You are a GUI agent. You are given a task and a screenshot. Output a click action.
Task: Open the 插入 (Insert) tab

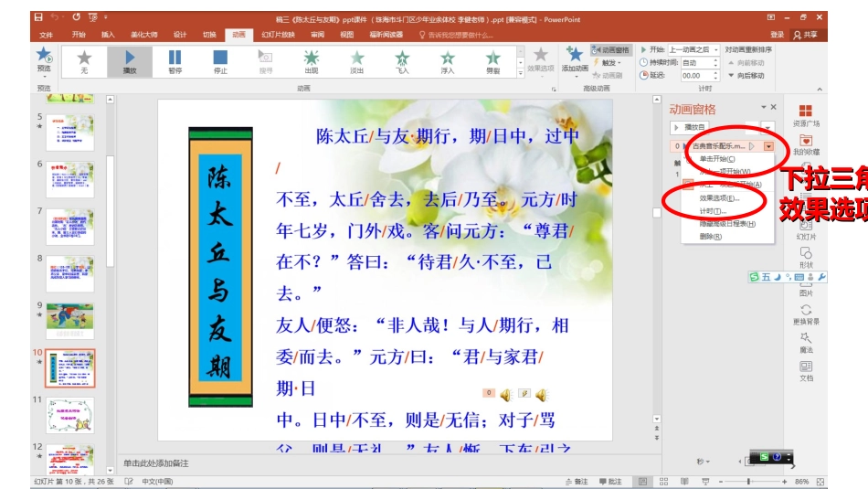click(108, 35)
